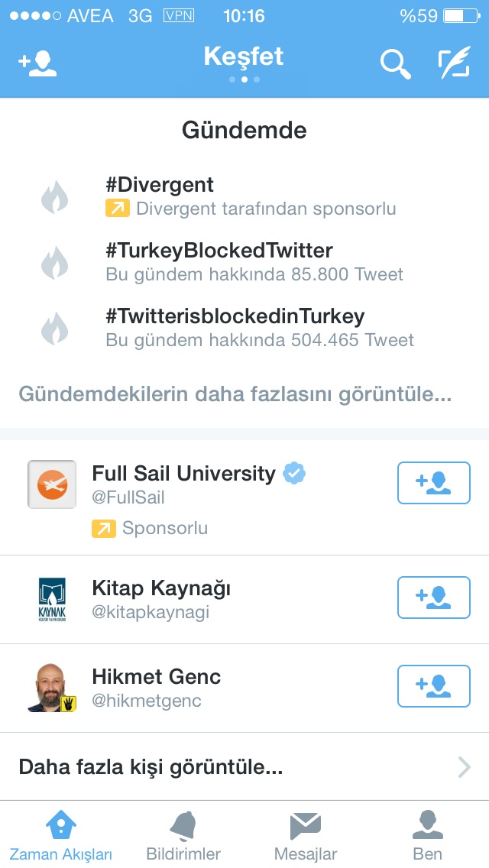Expand the Daha fazla kişi görüntüle chevron
Screen dimensions: 489x868
[464, 767]
